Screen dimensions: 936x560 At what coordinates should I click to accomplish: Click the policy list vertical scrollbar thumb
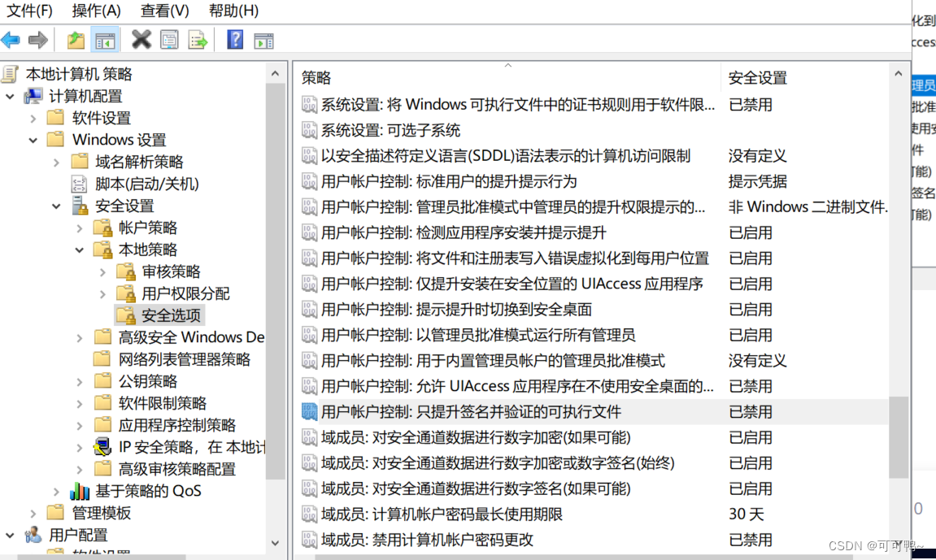pos(899,437)
